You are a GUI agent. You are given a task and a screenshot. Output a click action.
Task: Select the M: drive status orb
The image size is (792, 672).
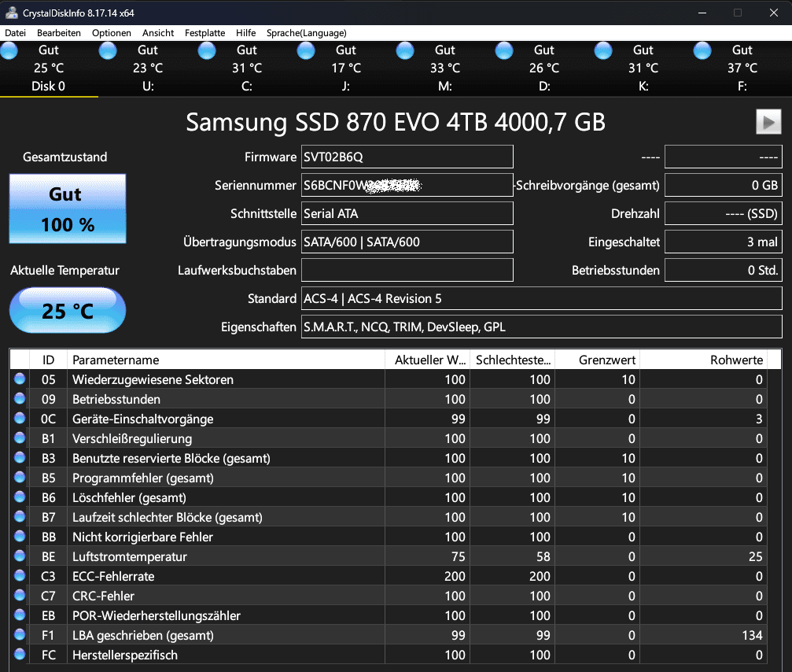404,50
